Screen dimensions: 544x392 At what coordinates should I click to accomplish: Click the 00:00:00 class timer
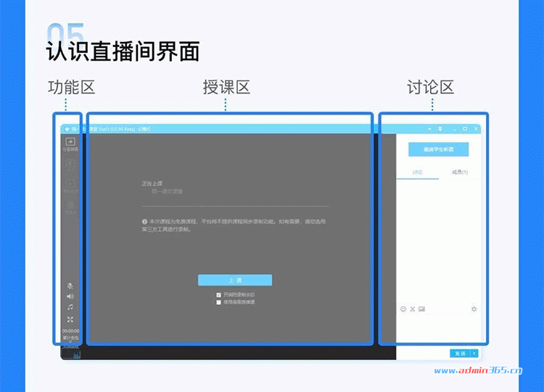pyautogui.click(x=70, y=331)
